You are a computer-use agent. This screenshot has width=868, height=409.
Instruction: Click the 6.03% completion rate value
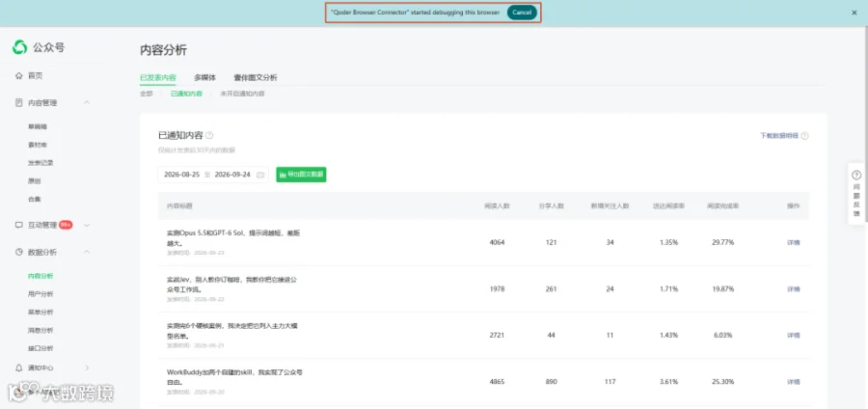click(723, 336)
